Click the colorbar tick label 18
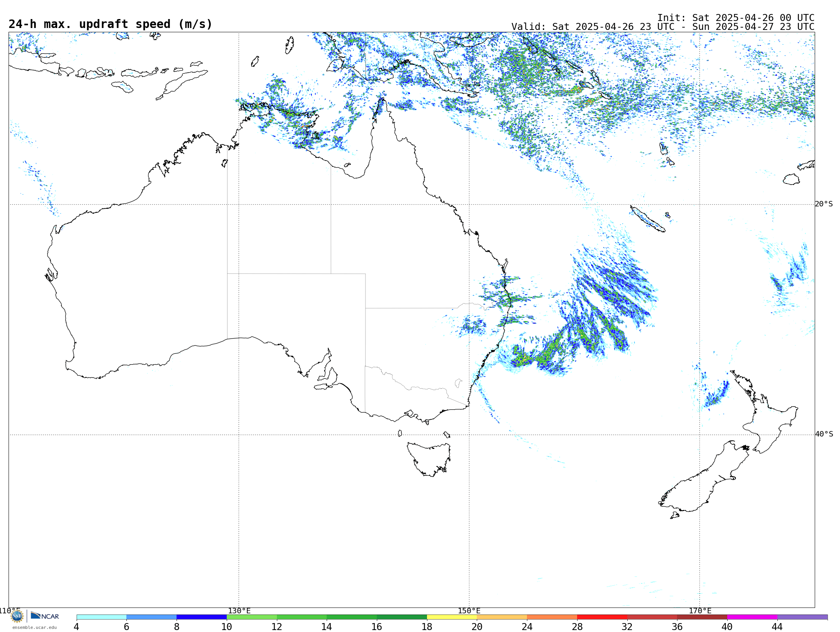The image size is (840, 632). [427, 627]
